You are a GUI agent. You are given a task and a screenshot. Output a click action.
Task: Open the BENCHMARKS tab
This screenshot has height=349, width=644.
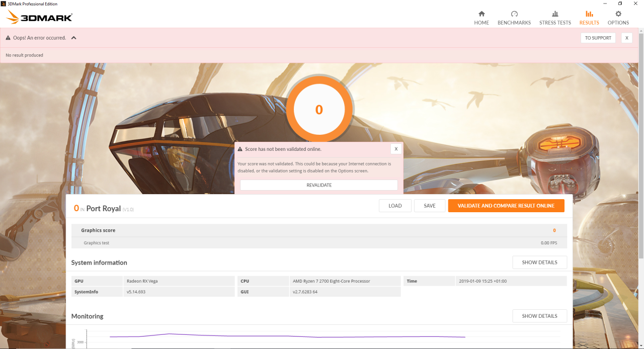pos(514,18)
